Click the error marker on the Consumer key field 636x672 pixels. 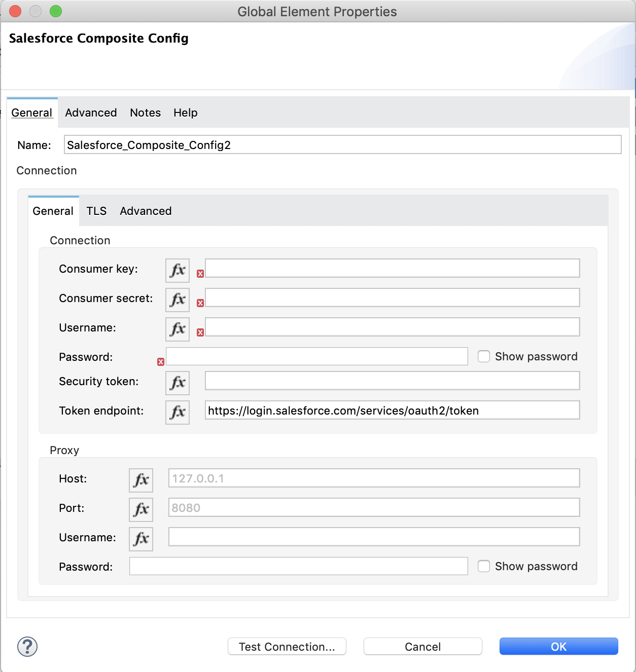click(201, 274)
